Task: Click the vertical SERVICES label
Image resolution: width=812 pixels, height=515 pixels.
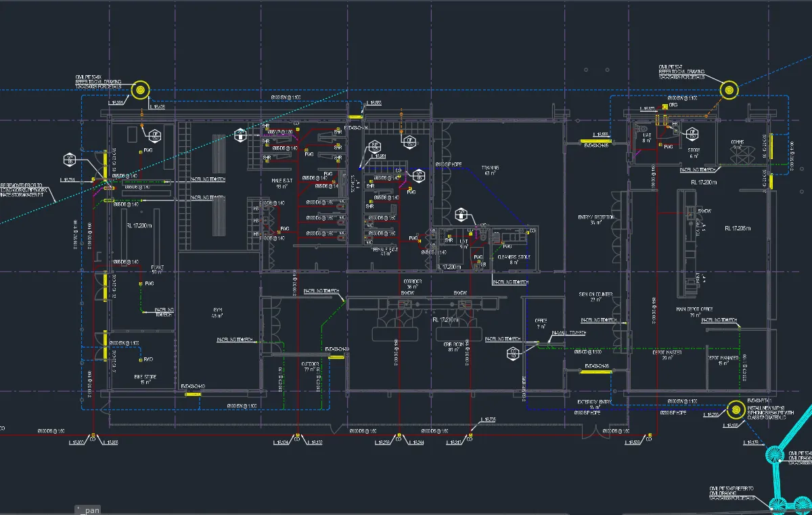Action: click(353, 185)
